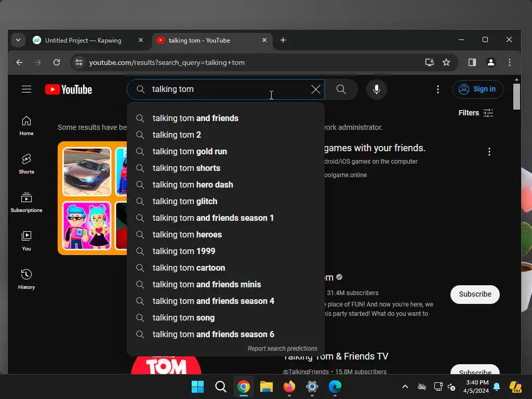This screenshot has width=532, height=399.
Task: Close the talking tom YouTube tab
Action: coord(264,41)
